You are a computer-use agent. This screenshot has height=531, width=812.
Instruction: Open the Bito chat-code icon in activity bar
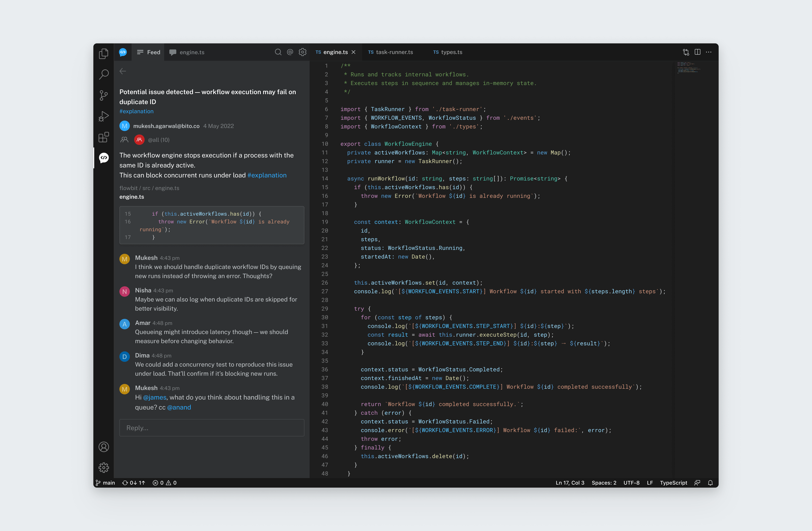[x=104, y=158]
